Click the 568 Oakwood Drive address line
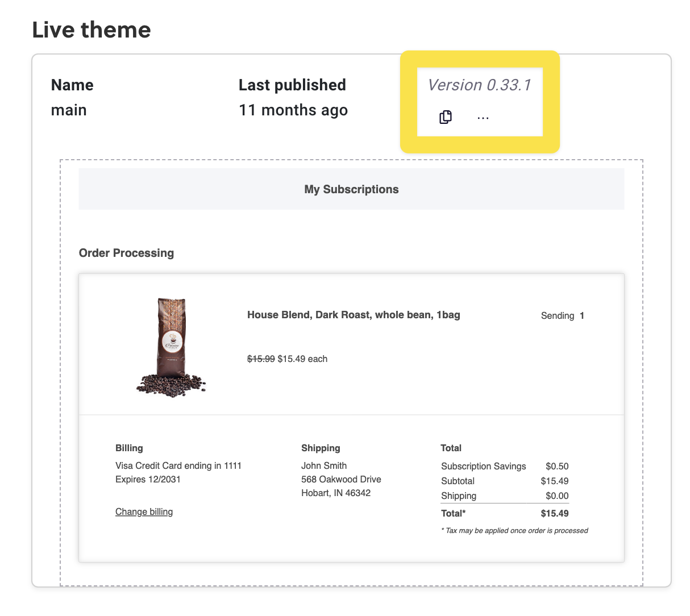 pos(341,480)
